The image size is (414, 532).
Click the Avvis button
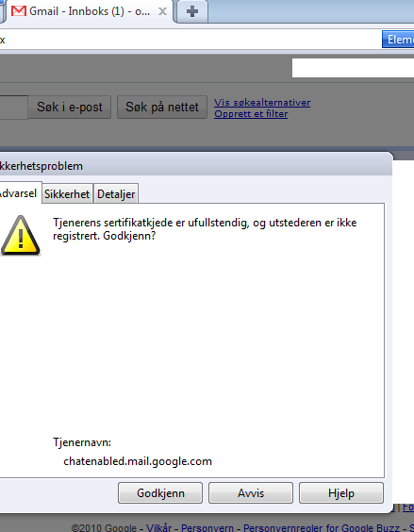pyautogui.click(x=251, y=493)
